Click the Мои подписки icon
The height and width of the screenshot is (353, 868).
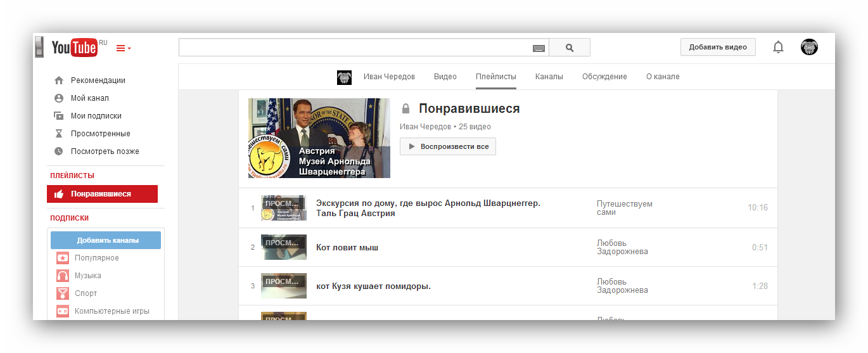[x=59, y=116]
